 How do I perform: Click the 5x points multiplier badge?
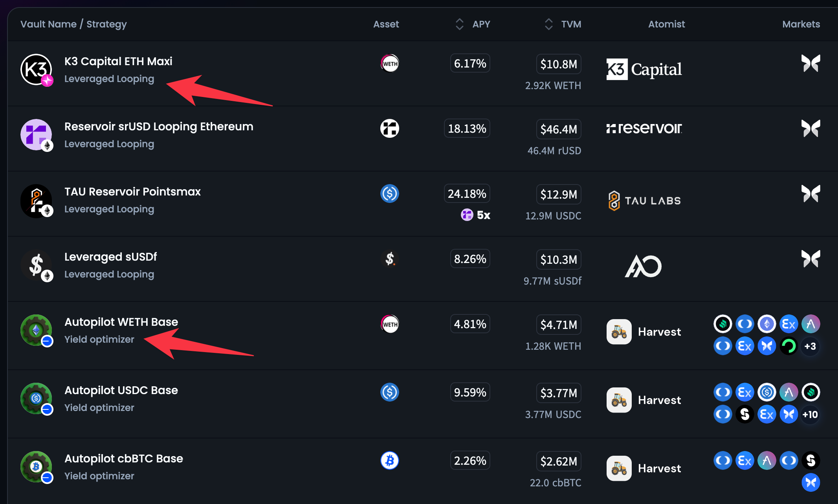coord(476,215)
